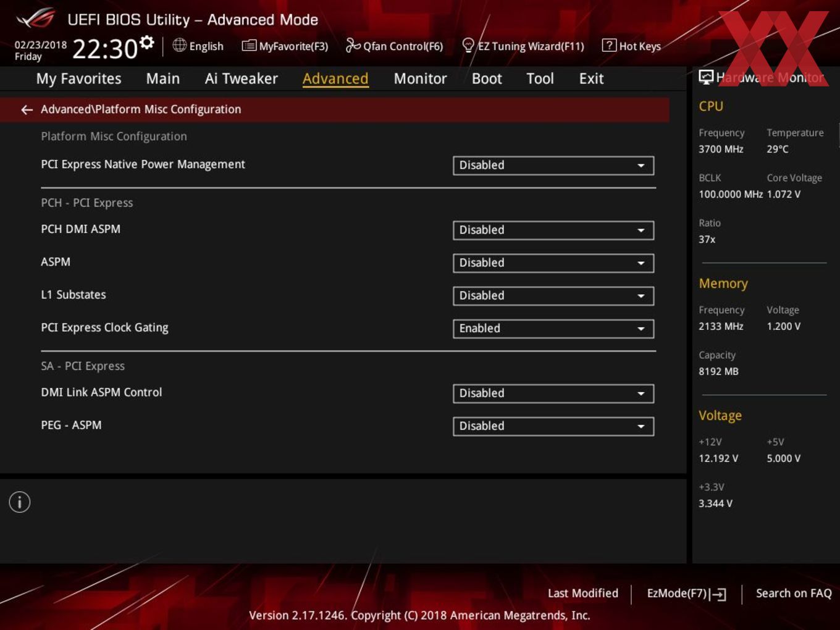Click the +5V value 5.000 V

(x=783, y=458)
